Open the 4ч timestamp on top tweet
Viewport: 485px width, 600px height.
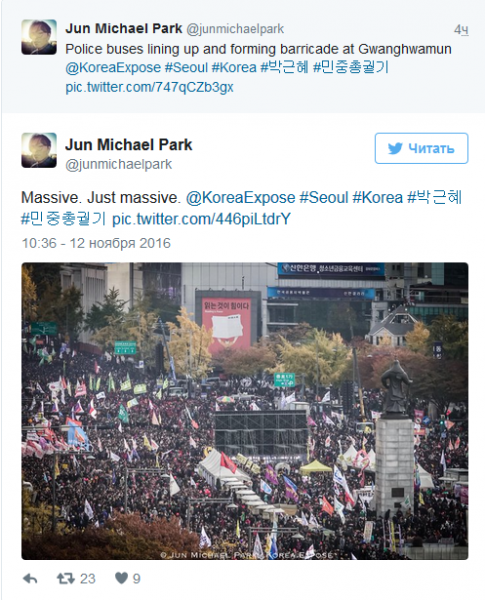pos(461,29)
